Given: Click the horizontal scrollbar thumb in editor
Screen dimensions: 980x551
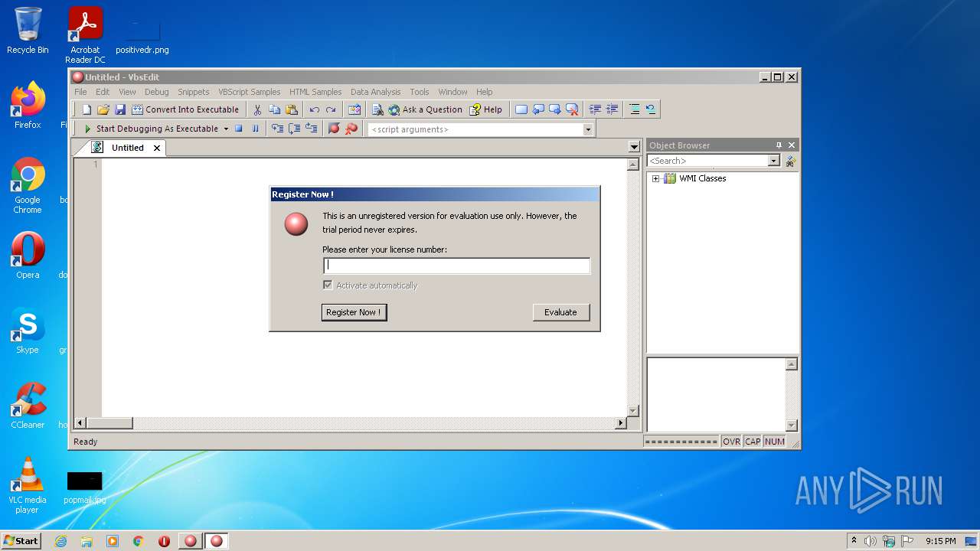Looking at the screenshot, I should coord(109,422).
